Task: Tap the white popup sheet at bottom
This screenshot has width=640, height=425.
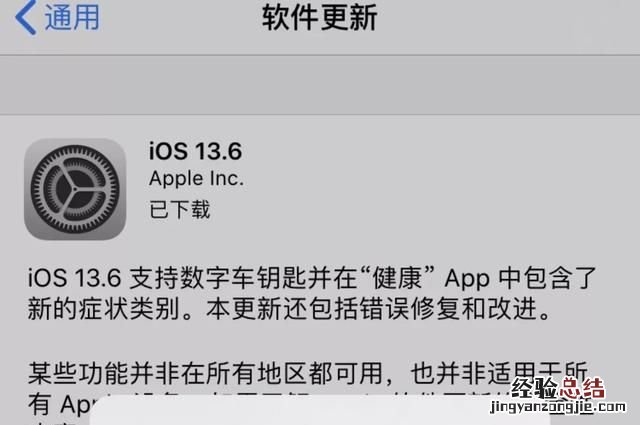Action: click(320, 410)
